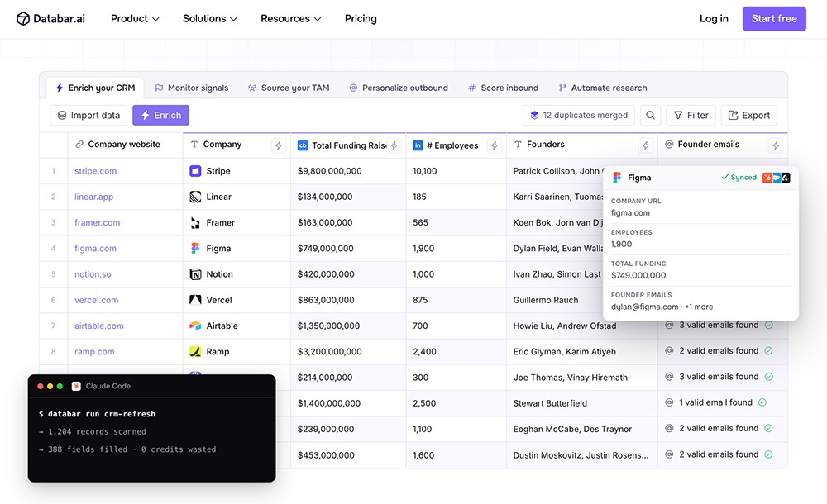Screen dimensions: 827x504
Task: Click the Airtable logo icon
Action: 195,326
